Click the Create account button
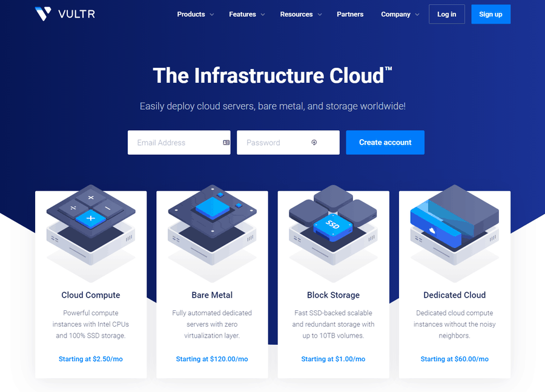Viewport: 545px width, 392px height. coord(385,142)
